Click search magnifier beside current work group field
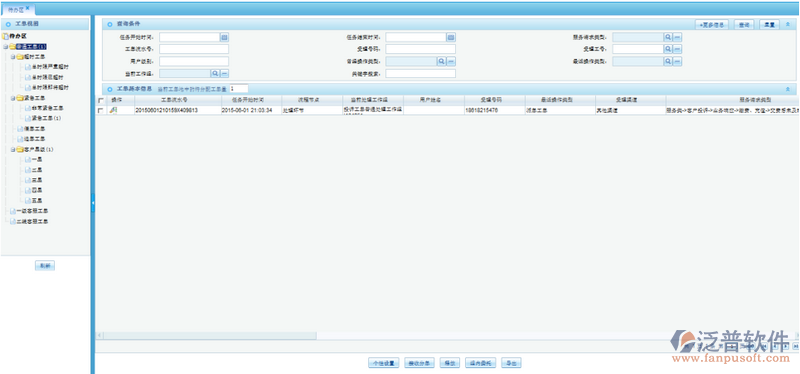 pos(215,73)
